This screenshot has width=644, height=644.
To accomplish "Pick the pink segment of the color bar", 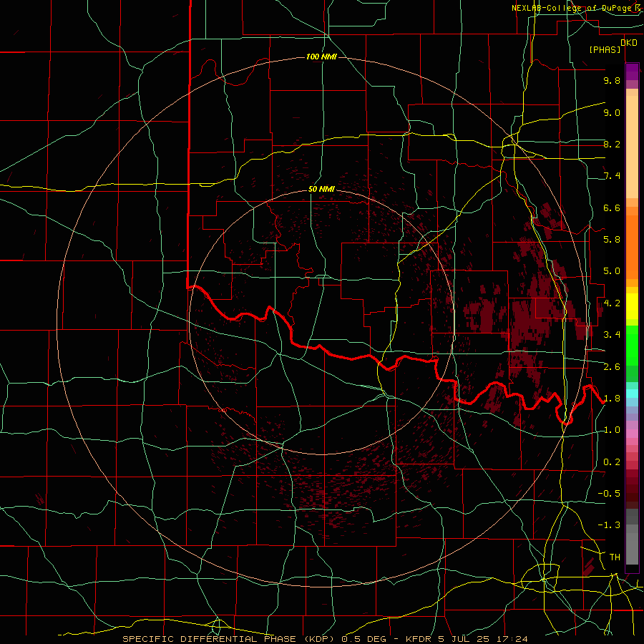I will pos(632,434).
